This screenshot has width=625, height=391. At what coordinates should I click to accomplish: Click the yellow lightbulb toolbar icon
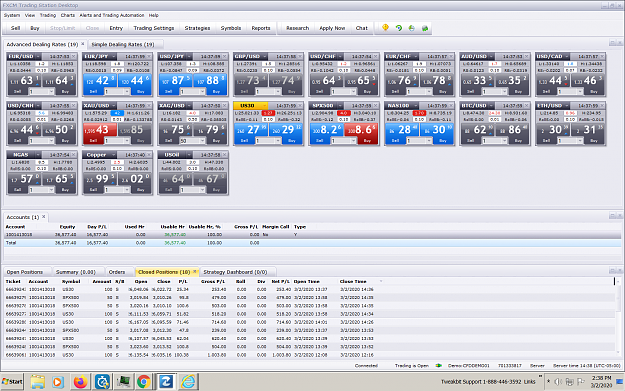[385, 28]
